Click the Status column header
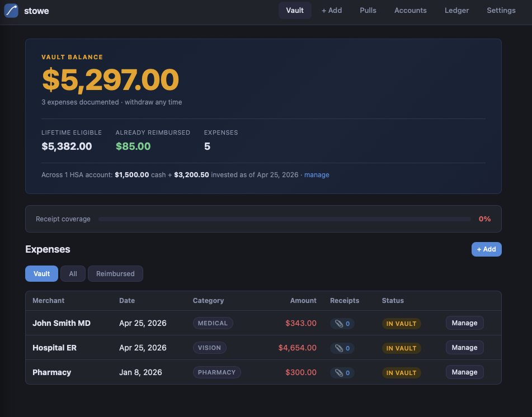The height and width of the screenshot is (417, 532). (x=393, y=301)
